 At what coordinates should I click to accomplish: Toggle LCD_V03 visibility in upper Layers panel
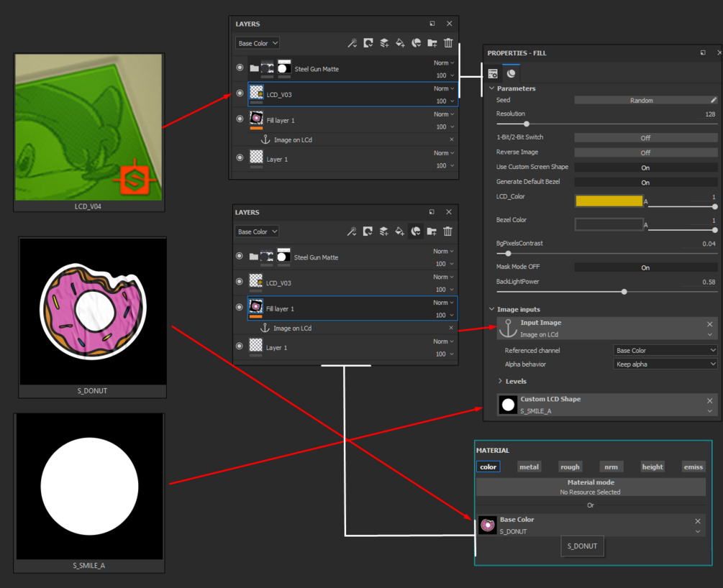click(x=240, y=93)
